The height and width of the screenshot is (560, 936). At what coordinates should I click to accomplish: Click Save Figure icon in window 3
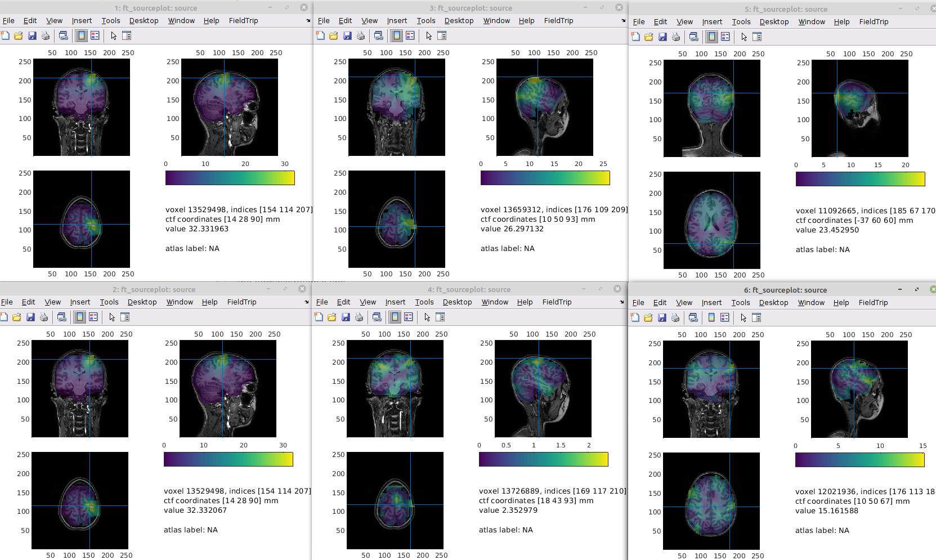pos(347,35)
